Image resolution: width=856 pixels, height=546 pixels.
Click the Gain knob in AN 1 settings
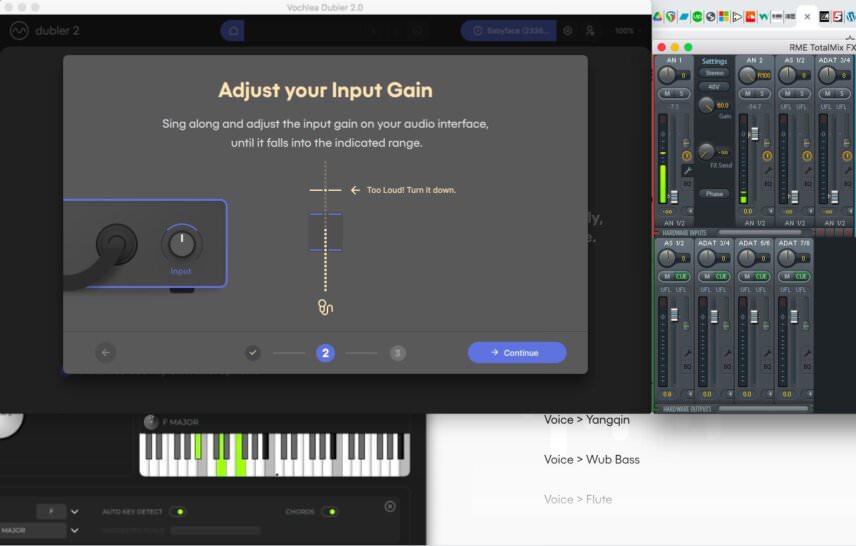(706, 104)
